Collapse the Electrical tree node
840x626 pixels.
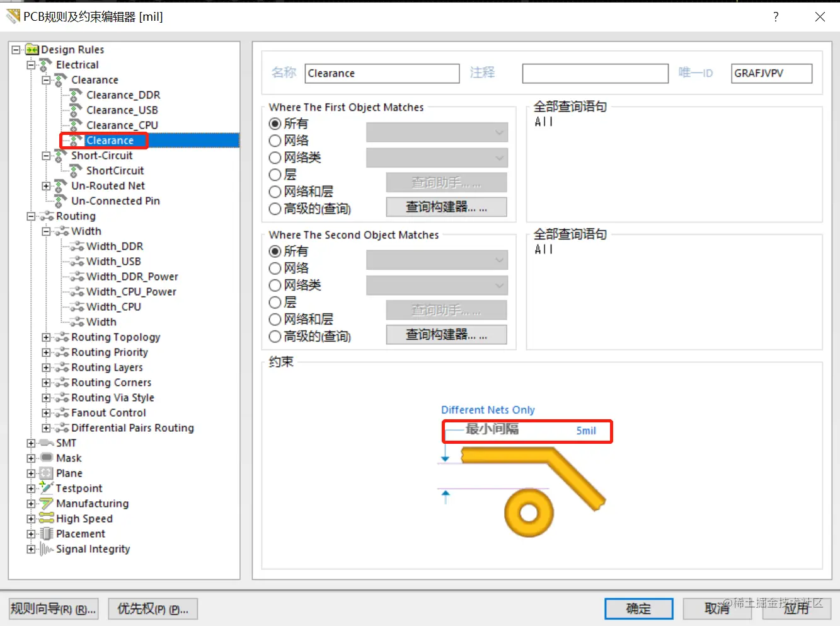coord(31,64)
